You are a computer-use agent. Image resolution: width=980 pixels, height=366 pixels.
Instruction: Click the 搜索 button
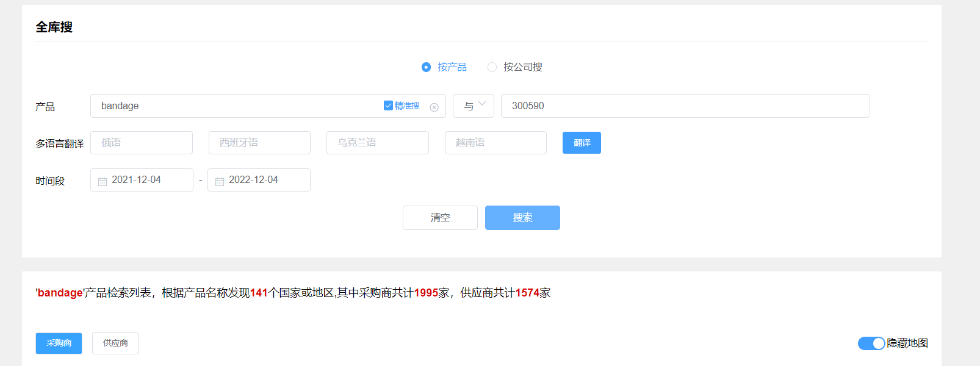coord(522,218)
